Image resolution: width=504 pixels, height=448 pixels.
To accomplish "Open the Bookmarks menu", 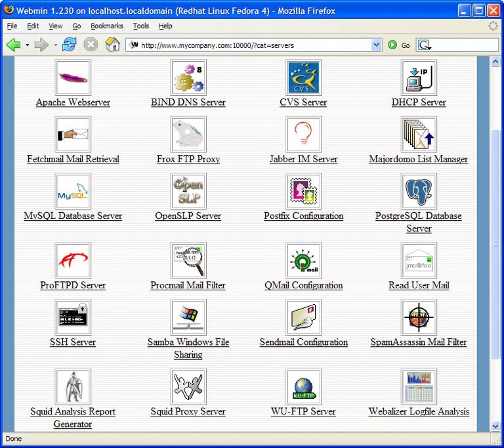I will coord(105,26).
